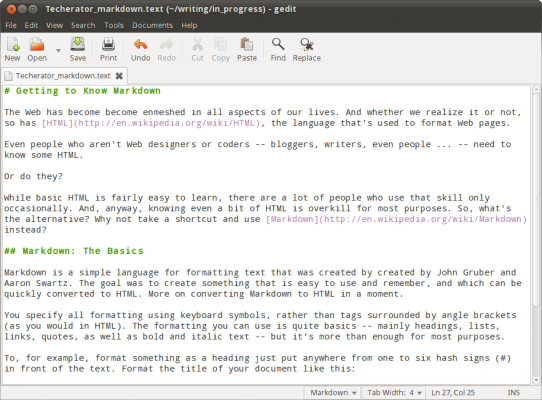Expand recent files arrow beside Open

(58, 50)
